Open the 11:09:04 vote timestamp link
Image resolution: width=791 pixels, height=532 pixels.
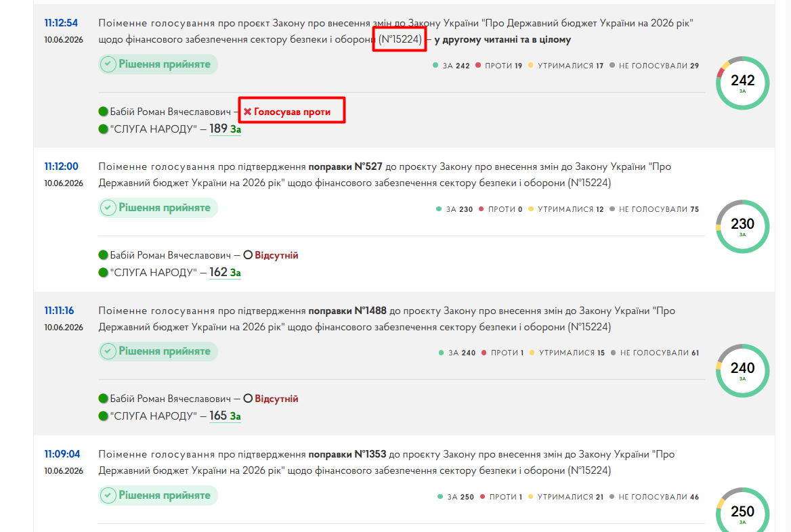point(62,454)
